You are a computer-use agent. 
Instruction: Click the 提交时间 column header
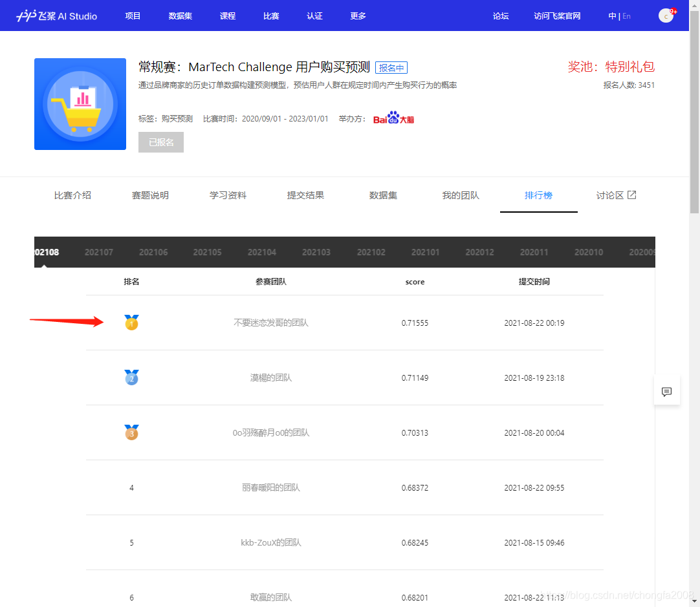coord(534,281)
